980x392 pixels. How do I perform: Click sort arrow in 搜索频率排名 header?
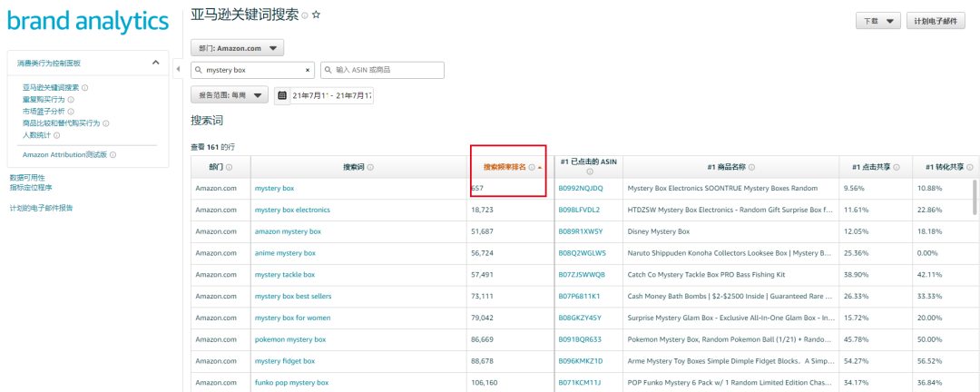click(x=539, y=168)
